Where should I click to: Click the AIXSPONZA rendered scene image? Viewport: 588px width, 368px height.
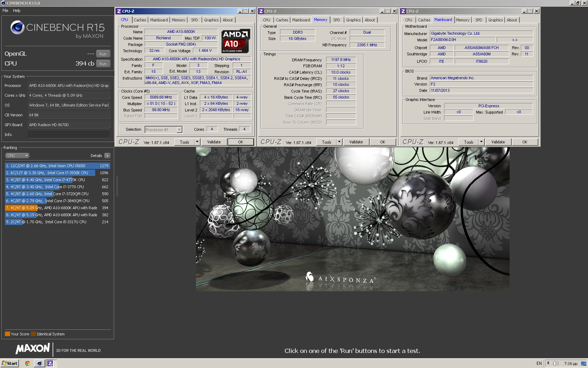point(352,219)
